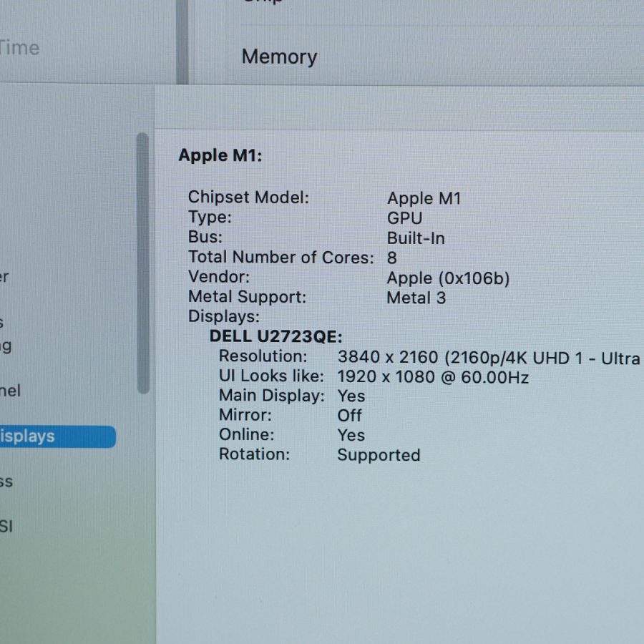
Task: Click the 'Bus:' label
Action: 205,237
